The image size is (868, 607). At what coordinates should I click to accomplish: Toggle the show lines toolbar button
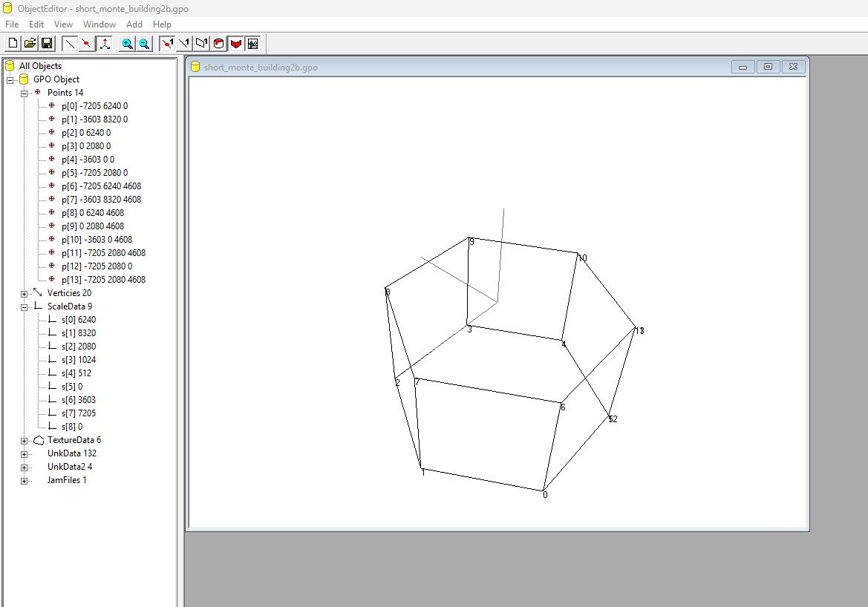[x=70, y=44]
